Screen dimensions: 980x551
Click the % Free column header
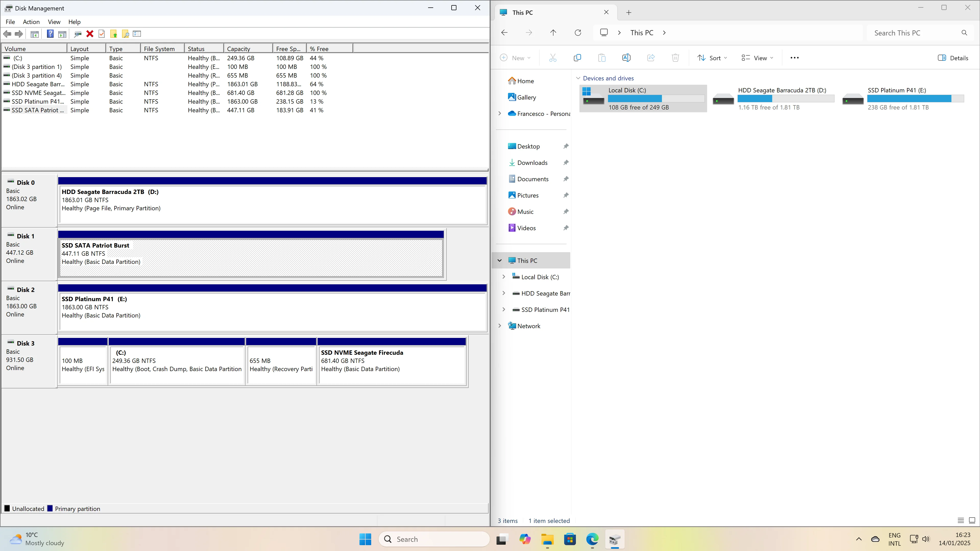coord(330,49)
